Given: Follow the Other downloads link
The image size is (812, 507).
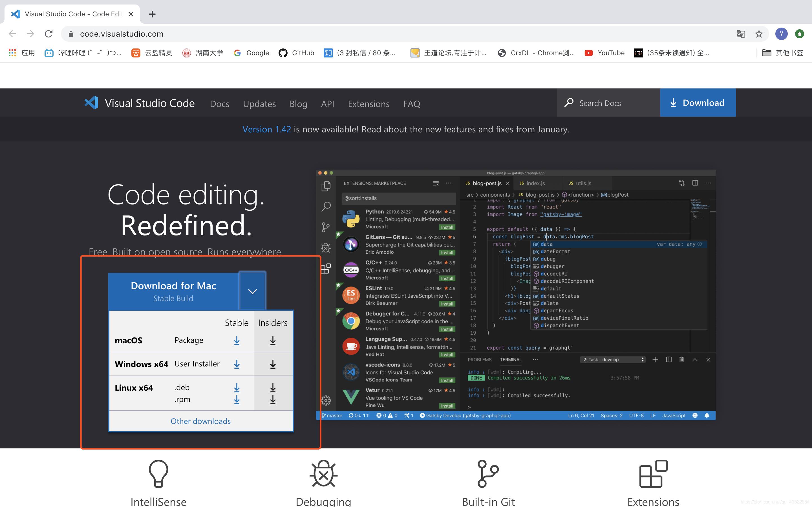Looking at the screenshot, I should tap(200, 421).
